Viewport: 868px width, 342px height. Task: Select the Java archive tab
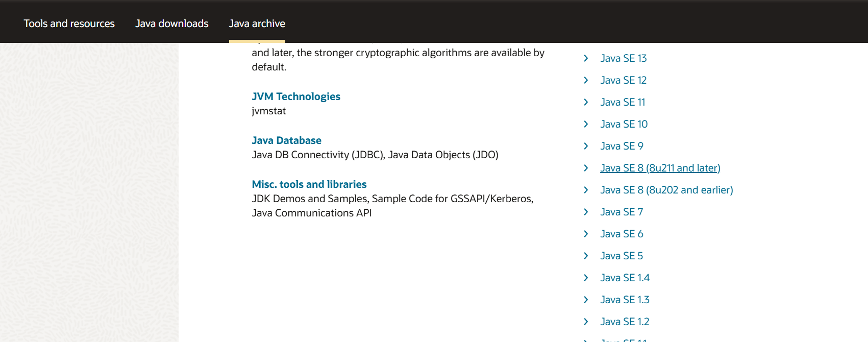point(257,23)
